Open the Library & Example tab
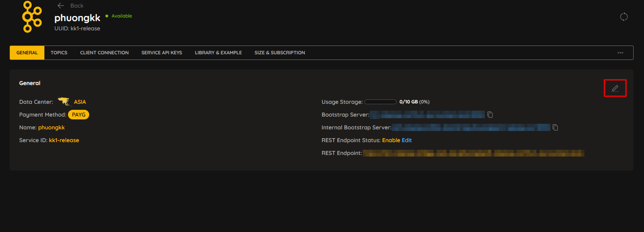The height and width of the screenshot is (232, 644). pos(218,53)
